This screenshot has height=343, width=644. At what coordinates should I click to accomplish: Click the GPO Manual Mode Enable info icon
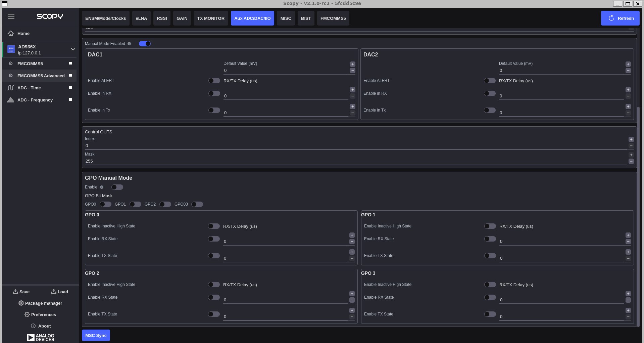[x=102, y=187]
